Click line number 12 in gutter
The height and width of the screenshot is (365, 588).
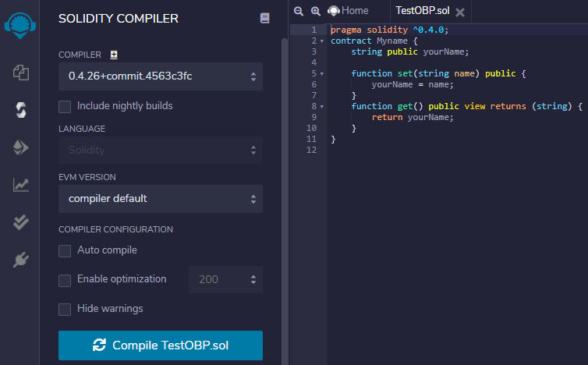click(x=311, y=150)
